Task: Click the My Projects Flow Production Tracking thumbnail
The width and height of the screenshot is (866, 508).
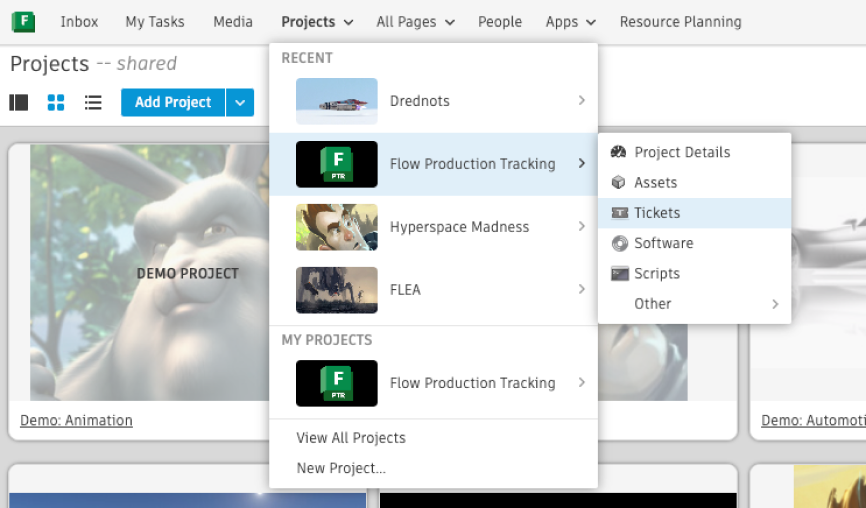Action: point(337,383)
